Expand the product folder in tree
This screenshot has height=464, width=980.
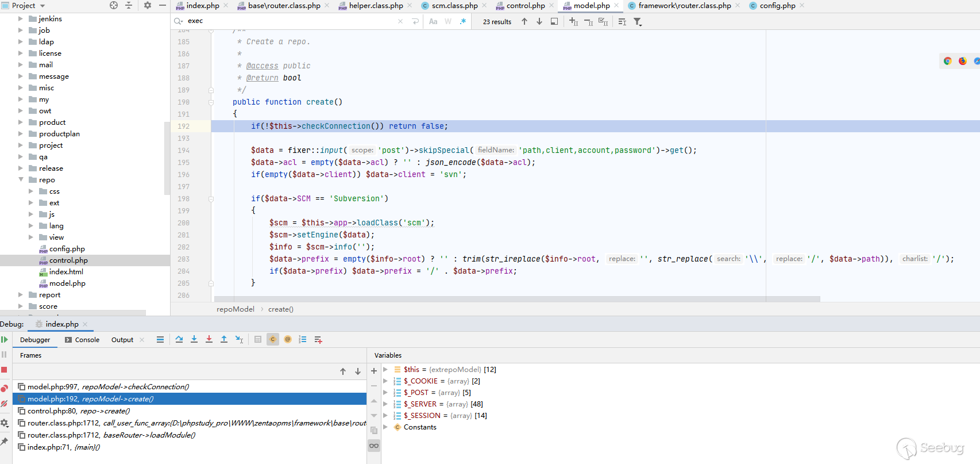click(x=21, y=122)
